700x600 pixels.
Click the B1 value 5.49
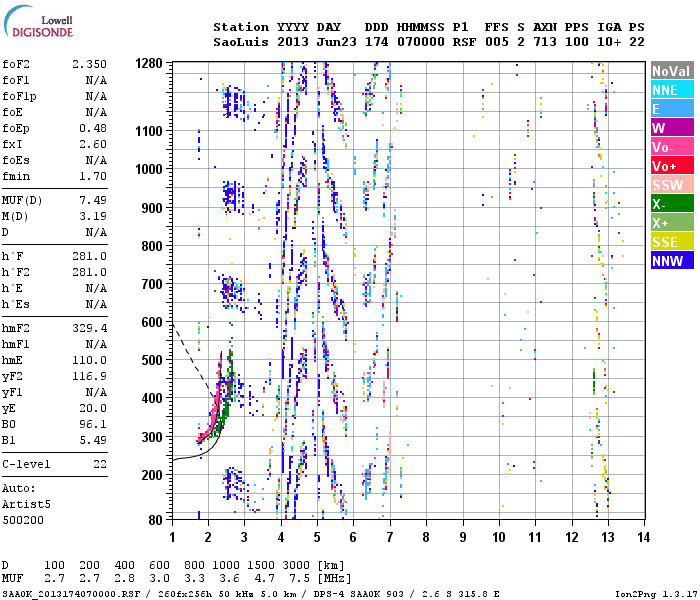click(x=93, y=440)
